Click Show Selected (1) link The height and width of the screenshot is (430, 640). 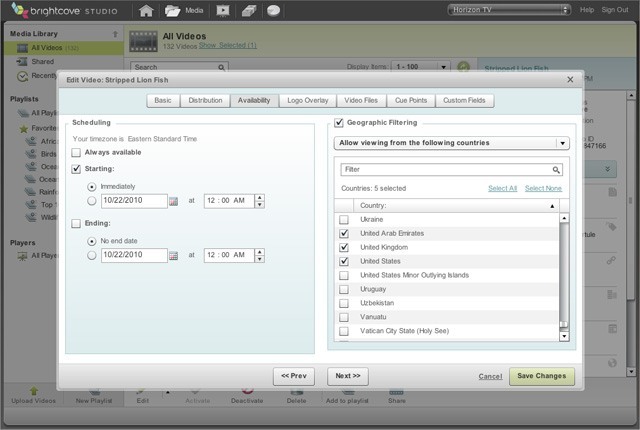tap(228, 45)
